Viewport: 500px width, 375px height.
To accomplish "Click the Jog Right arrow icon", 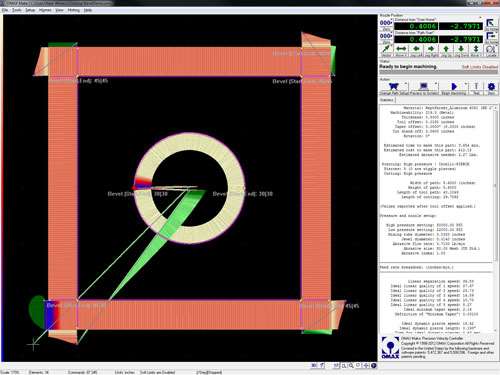I will tap(431, 50).
